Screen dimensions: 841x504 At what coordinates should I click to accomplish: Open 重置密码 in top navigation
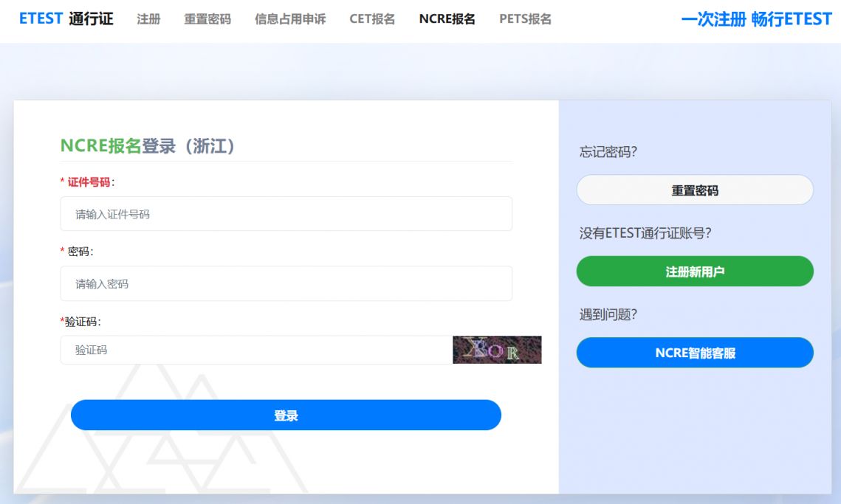(207, 19)
